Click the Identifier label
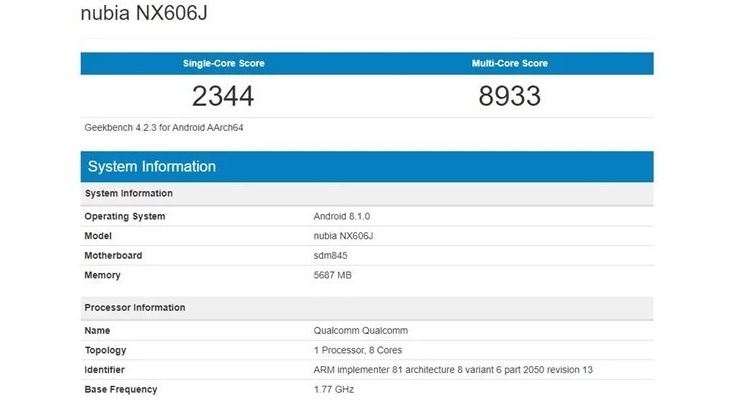 tap(104, 370)
